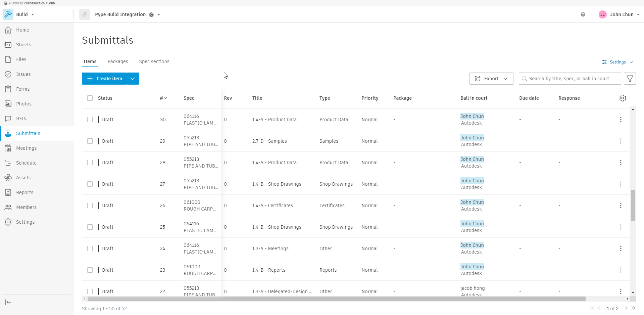Open the filter icon beside search
Viewport: 644px width, 315px height.
(x=630, y=79)
